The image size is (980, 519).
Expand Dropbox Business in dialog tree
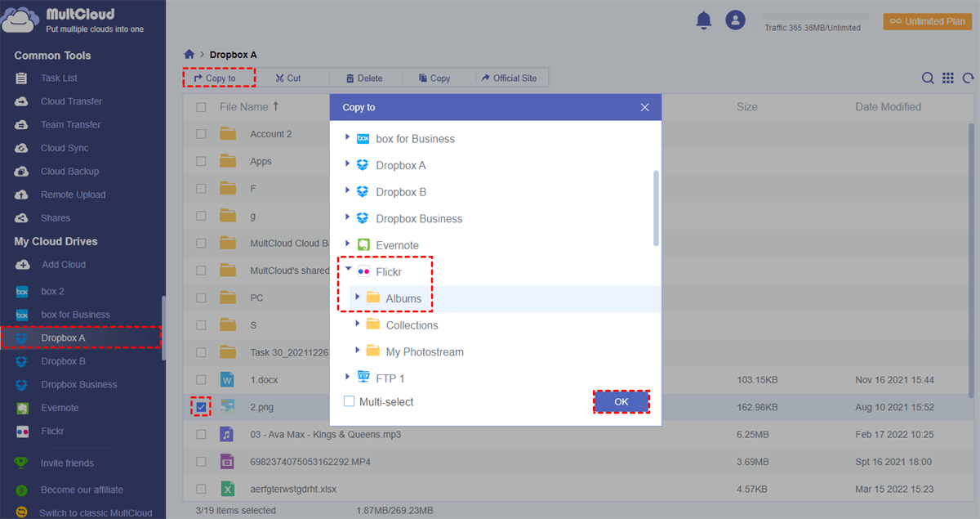[348, 218]
